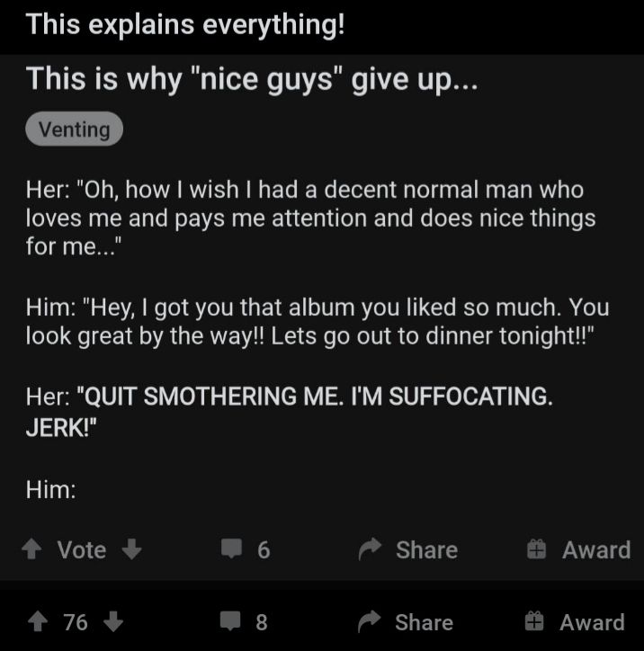This screenshot has width=644, height=651.
Task: Click the gift icon in the 76-score row
Action: coord(537,621)
